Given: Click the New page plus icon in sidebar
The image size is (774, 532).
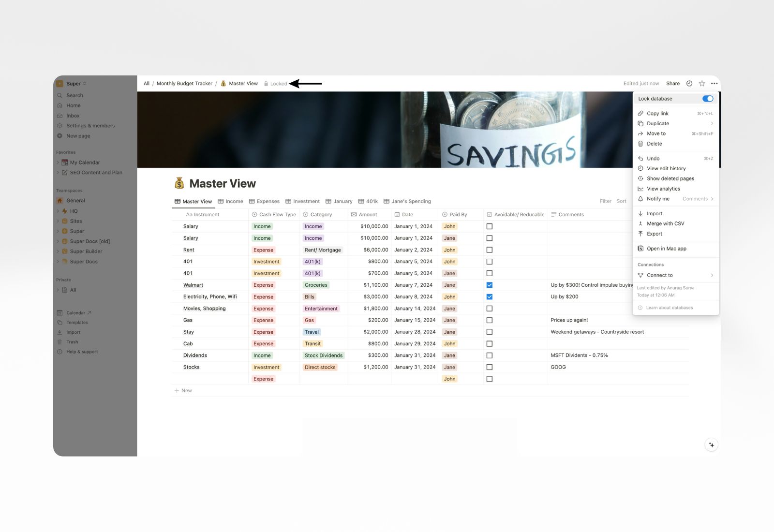Looking at the screenshot, I should [x=60, y=136].
